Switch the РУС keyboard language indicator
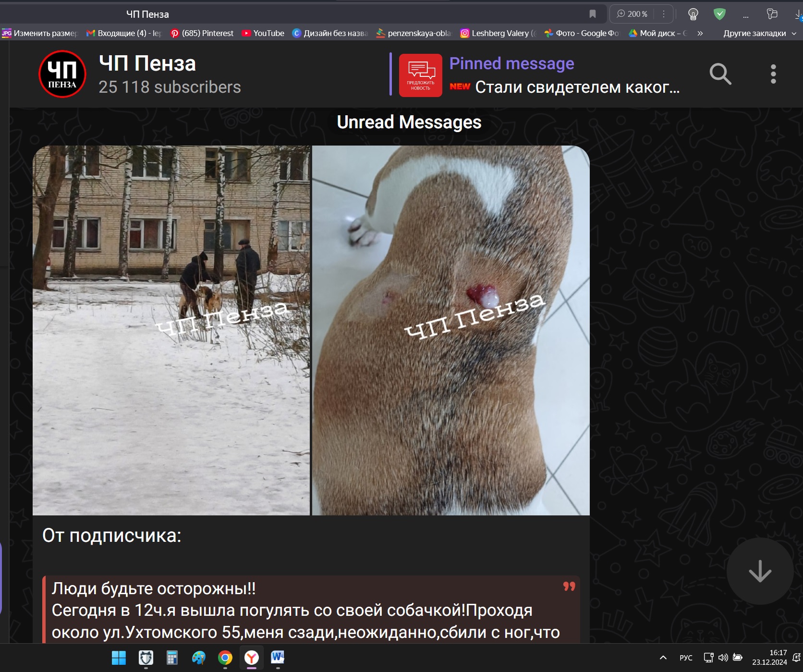Viewport: 803px width, 672px height. tap(686, 658)
